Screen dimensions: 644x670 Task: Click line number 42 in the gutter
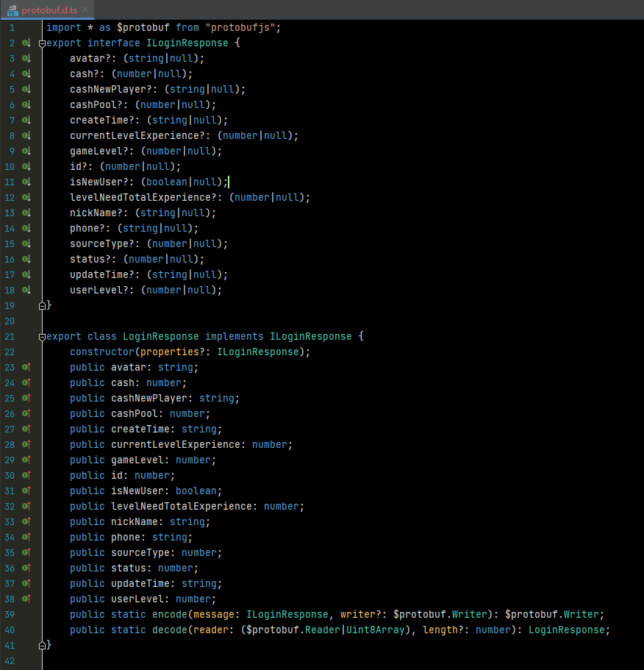click(x=10, y=660)
